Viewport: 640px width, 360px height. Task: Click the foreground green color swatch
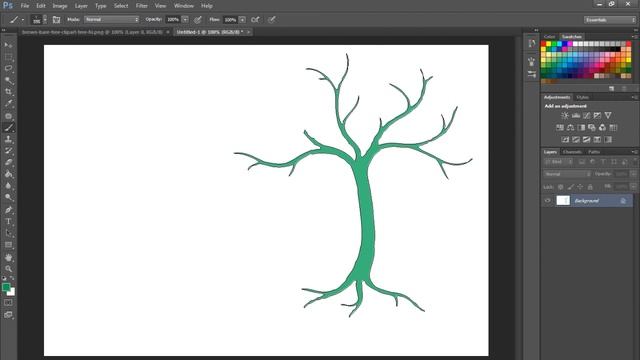(x=6, y=287)
